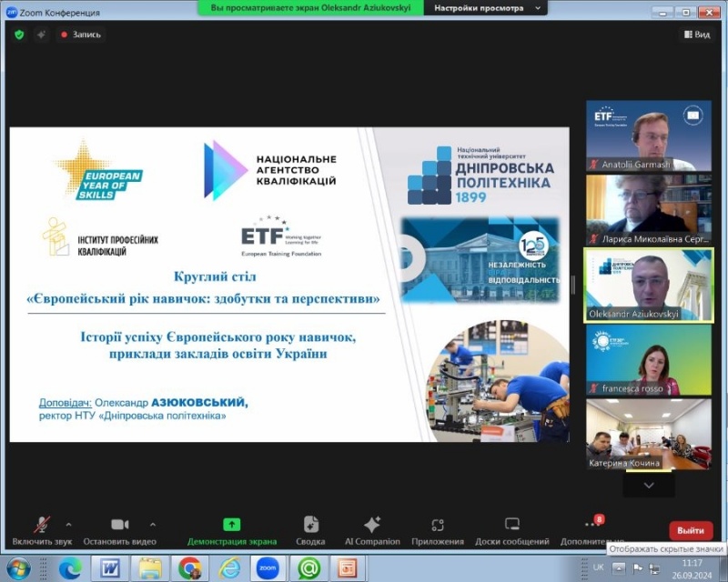This screenshot has width=728, height=582.
Task: Turn off camera with Остановить видео
Action: [x=119, y=526]
